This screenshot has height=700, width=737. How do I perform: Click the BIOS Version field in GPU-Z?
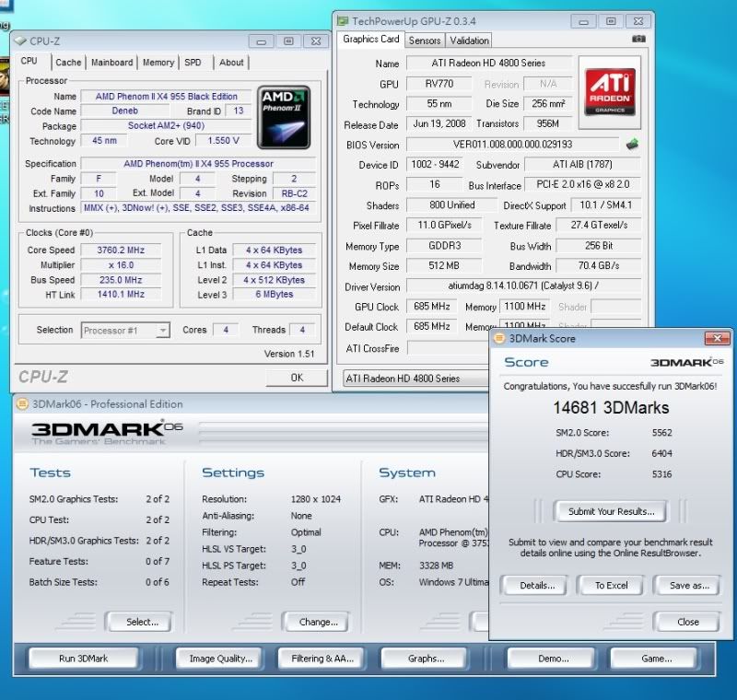click(512, 145)
